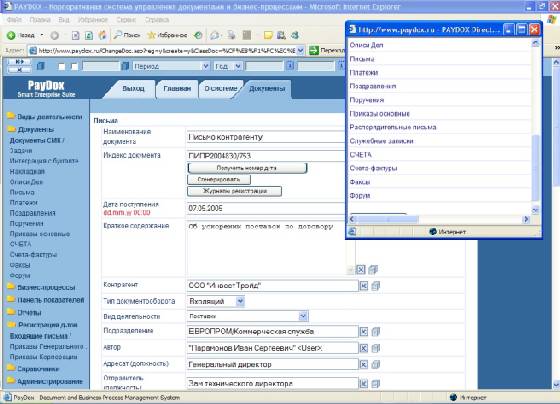Open the lookup icon beside Подразделение field

(x=376, y=331)
